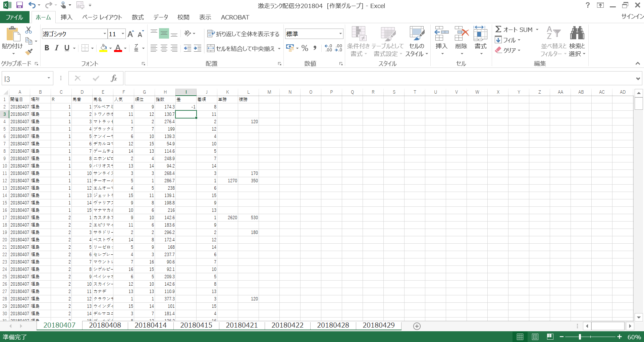This screenshot has width=644, height=342.
Task: Click the Cut scissors icon
Action: click(x=29, y=30)
